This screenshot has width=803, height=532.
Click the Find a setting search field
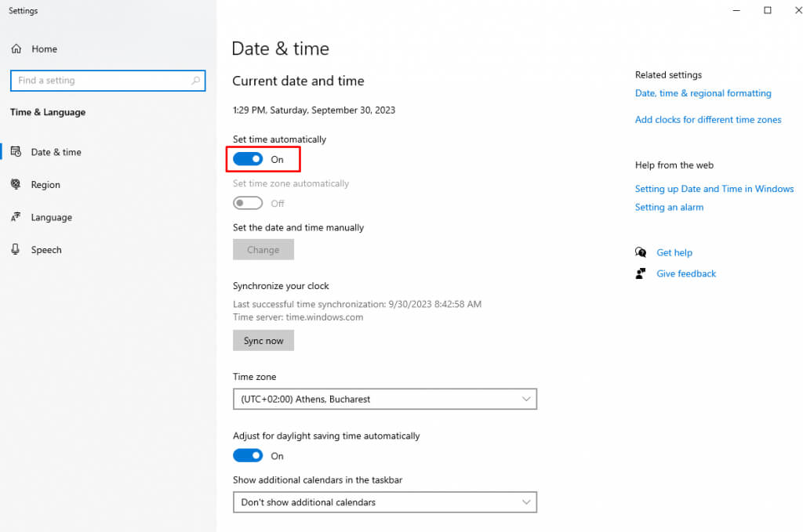pyautogui.click(x=100, y=81)
